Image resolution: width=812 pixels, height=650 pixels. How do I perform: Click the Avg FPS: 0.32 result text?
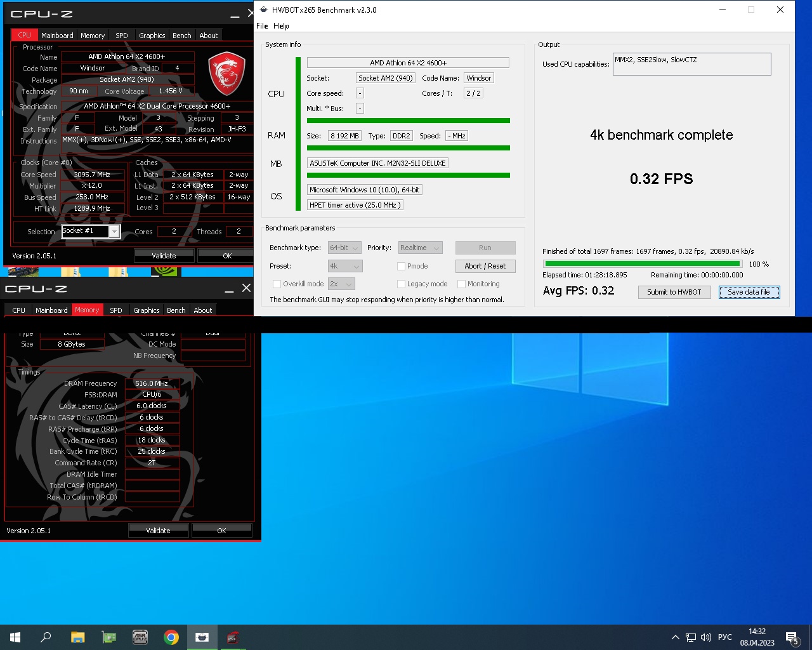(579, 291)
